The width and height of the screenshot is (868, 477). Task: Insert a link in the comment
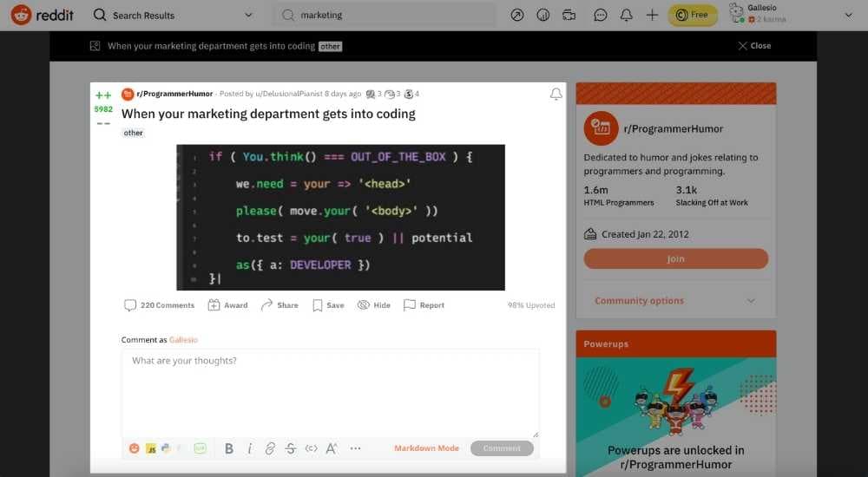(270, 448)
